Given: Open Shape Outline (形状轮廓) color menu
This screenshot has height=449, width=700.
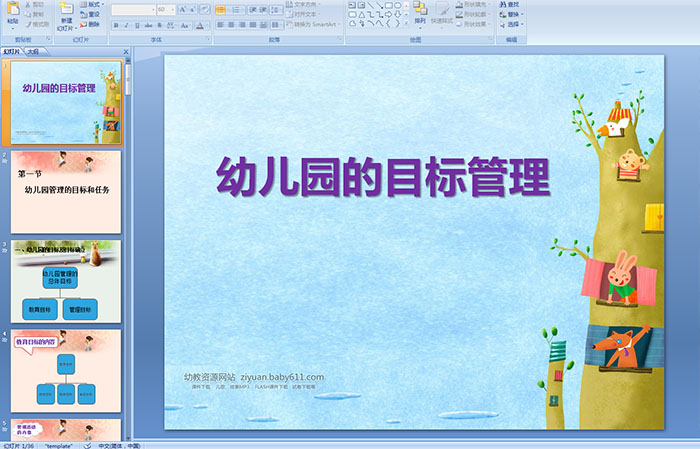Looking at the screenshot, I should pyautogui.click(x=473, y=14).
